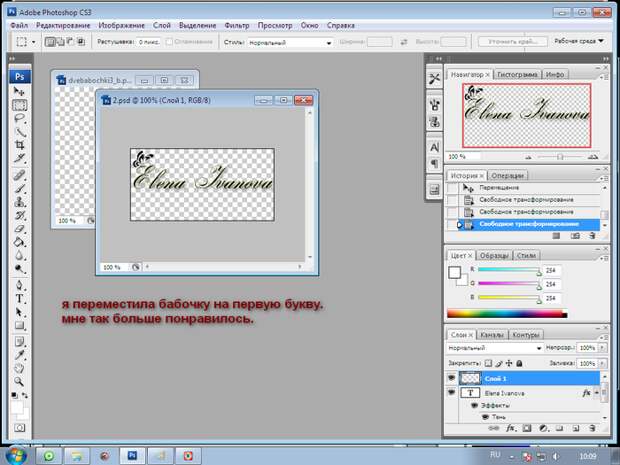Collapse effects of the Elena Ivanova layer

point(596,393)
